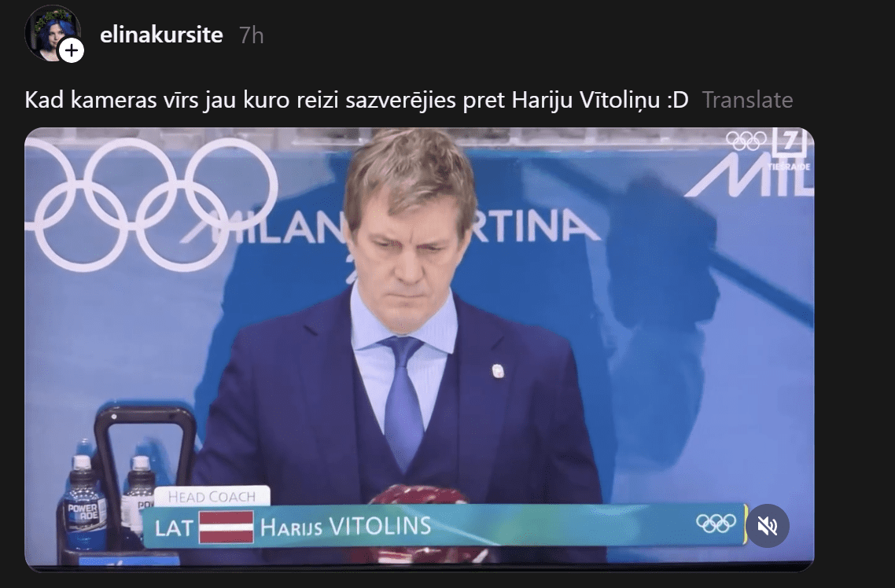Click the LAT country code in the banner
This screenshot has height=588, width=895.
(x=174, y=528)
